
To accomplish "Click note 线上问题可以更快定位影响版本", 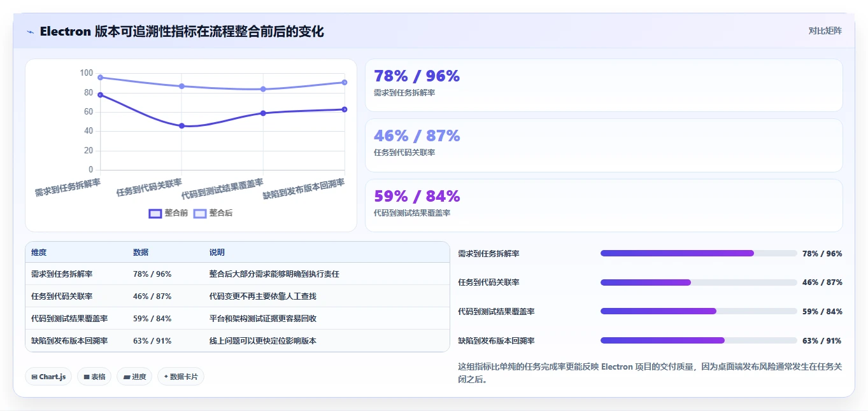I will [263, 341].
